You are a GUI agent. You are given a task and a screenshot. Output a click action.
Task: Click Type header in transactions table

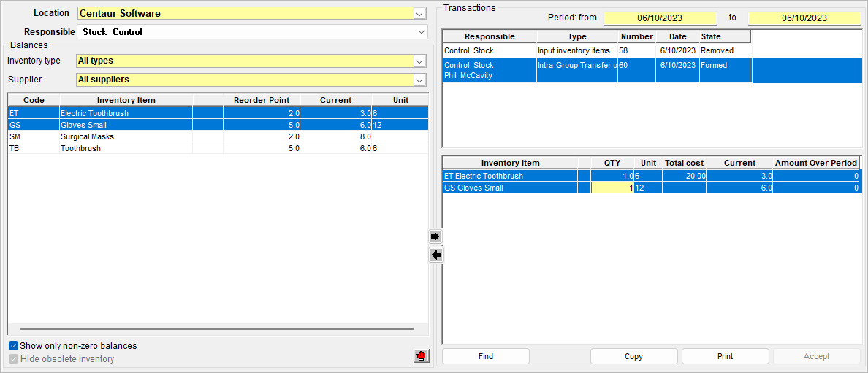[x=577, y=36]
